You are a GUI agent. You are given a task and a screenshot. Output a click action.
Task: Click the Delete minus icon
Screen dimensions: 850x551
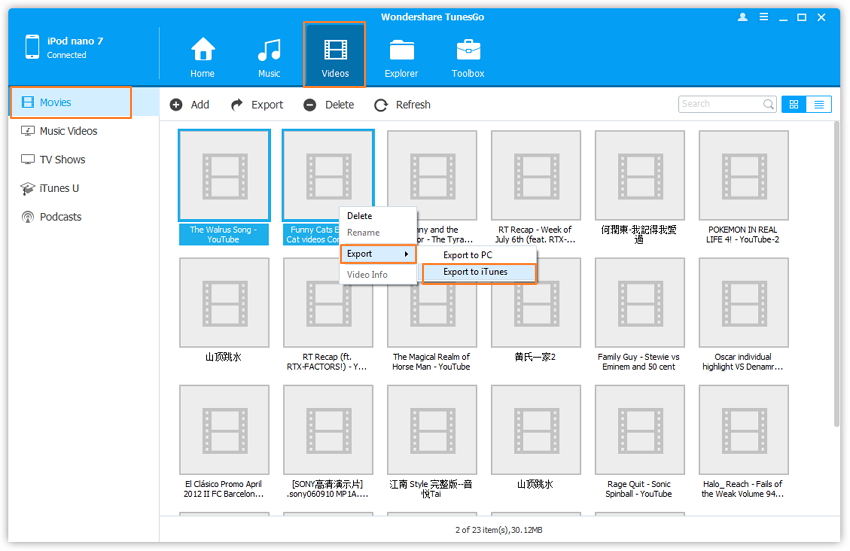coord(310,105)
